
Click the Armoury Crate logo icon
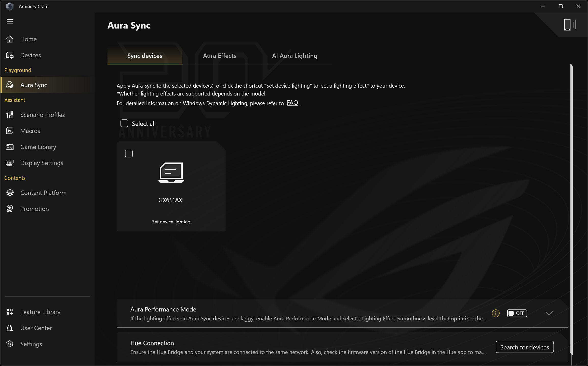[x=10, y=6]
